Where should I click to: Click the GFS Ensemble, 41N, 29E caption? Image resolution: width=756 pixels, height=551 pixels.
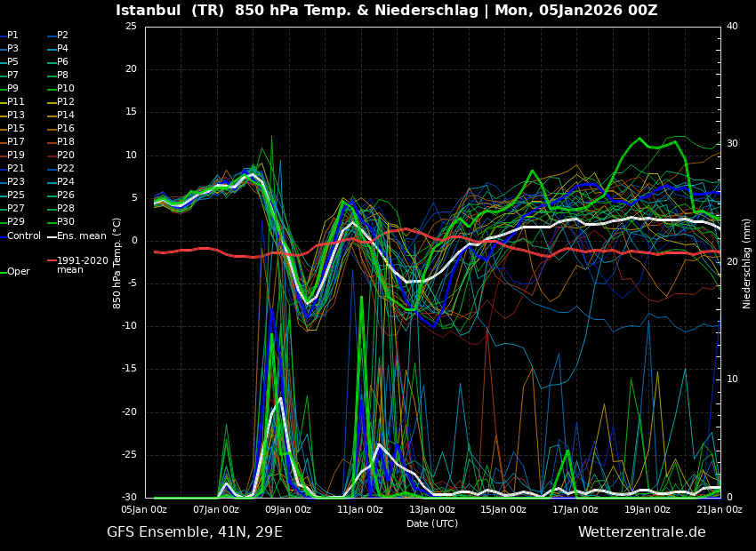194,532
